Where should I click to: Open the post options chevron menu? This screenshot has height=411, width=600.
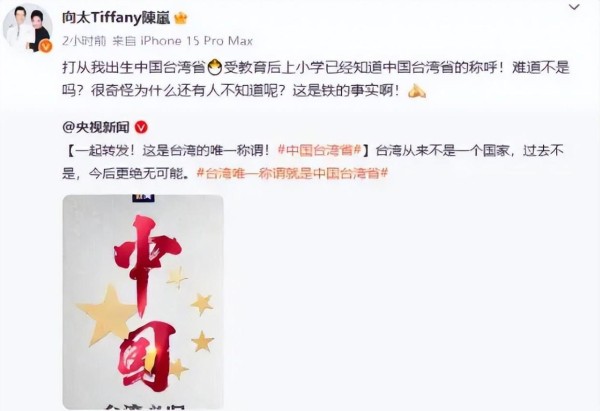[574, 7]
